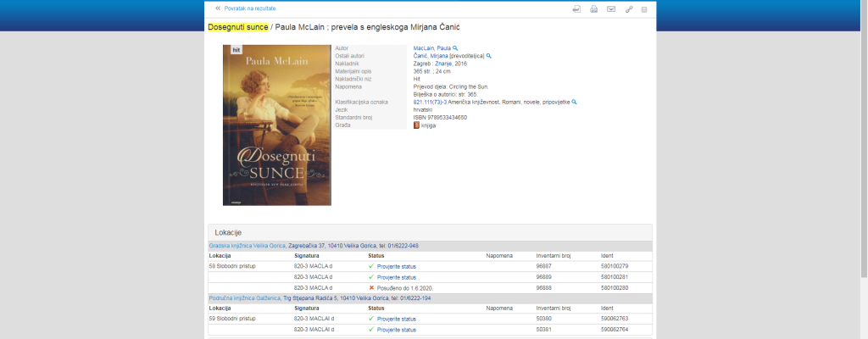
Task: Click magnifier icon next to Čanić, Mirjana
Action: (489, 56)
